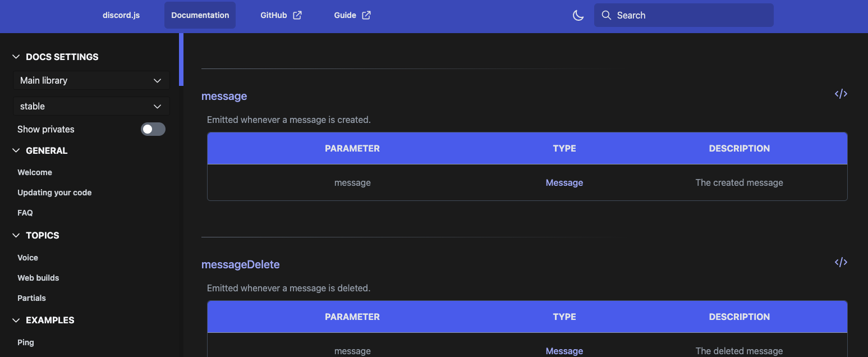Open the Guide external link icon

pyautogui.click(x=366, y=15)
